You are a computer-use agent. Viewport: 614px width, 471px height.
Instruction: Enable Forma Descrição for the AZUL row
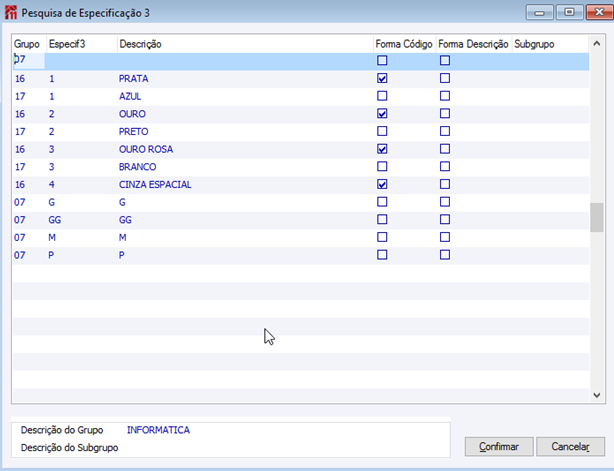[445, 96]
